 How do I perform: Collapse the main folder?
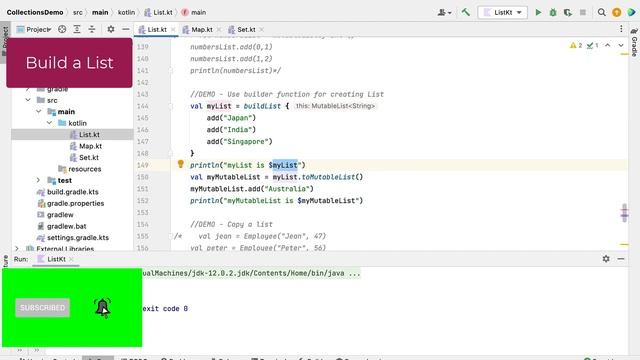[39, 111]
